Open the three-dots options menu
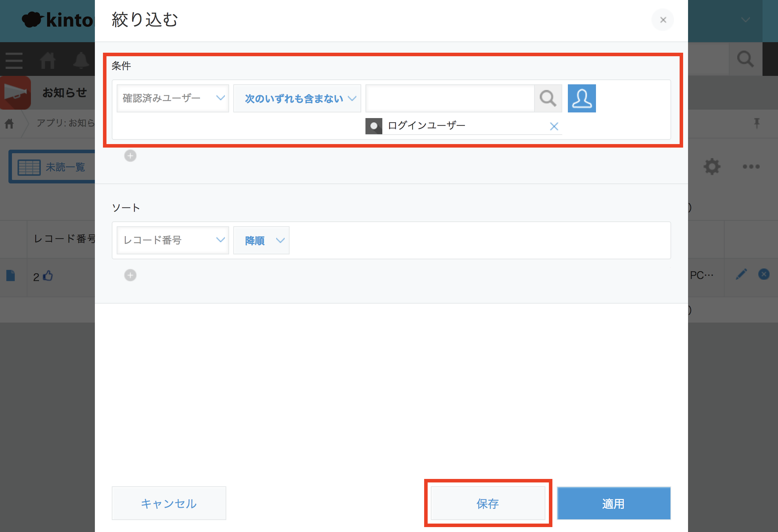The image size is (778, 532). click(751, 167)
